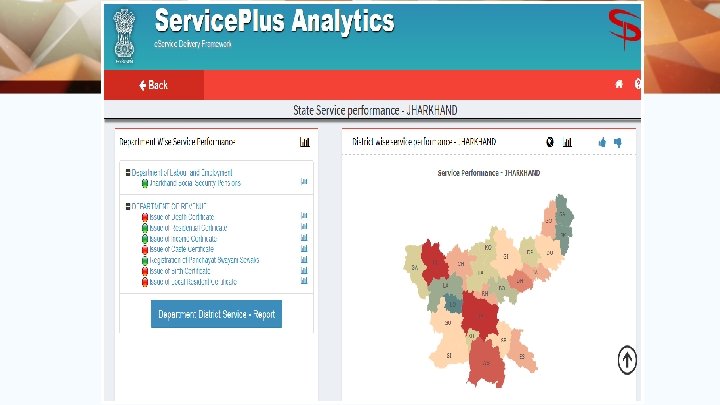Viewport: 720px width, 405px height.
Task: Click the circular scroll-to-top arrow button
Action: (627, 360)
